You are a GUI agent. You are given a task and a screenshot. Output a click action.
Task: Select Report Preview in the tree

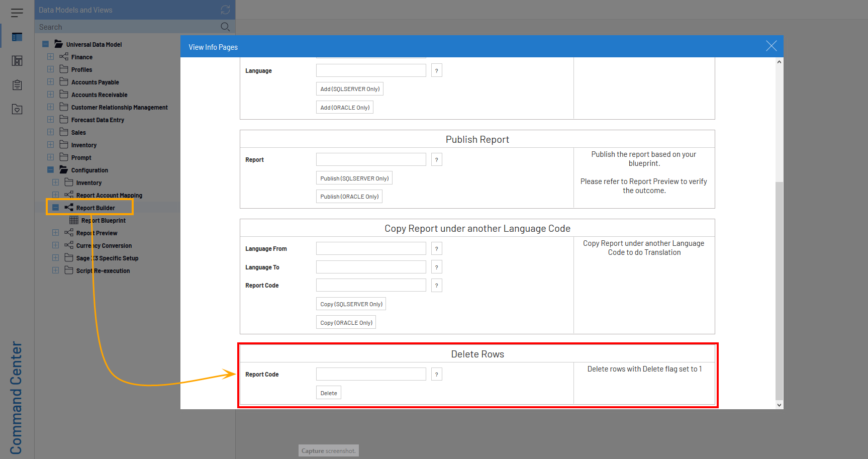pyautogui.click(x=97, y=233)
